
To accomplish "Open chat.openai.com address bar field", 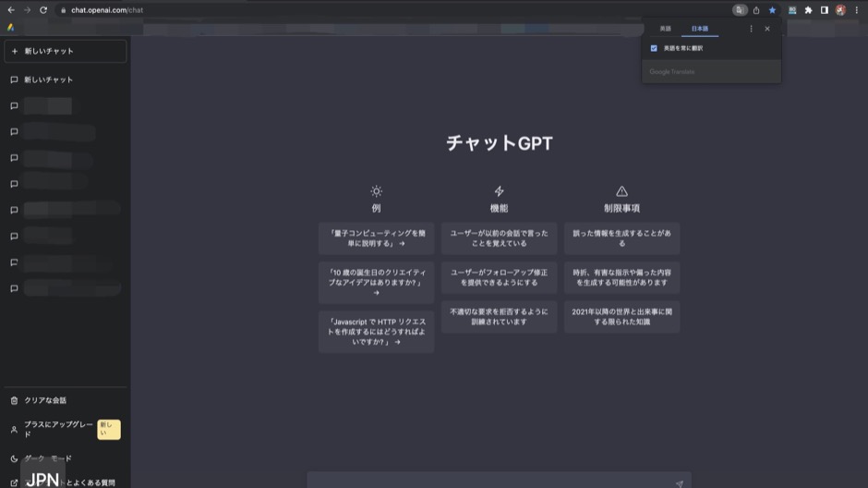I will click(x=393, y=10).
